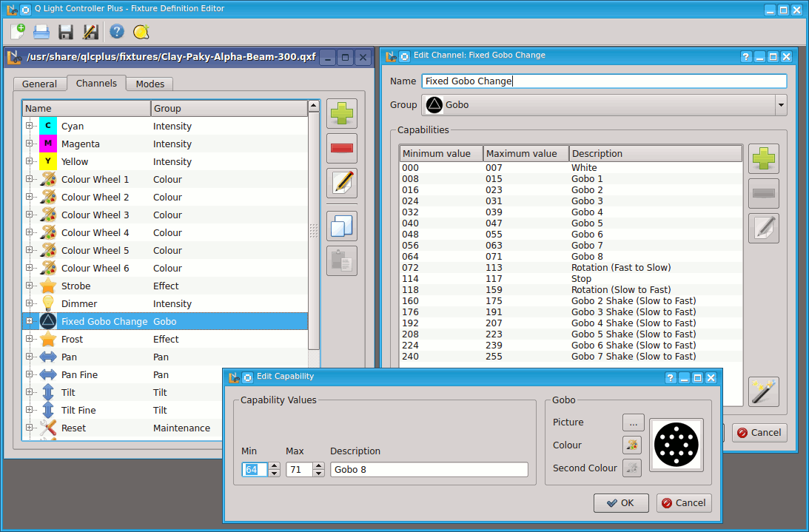This screenshot has height=532, width=809.
Task: Copy the selected channel
Action: point(341,225)
